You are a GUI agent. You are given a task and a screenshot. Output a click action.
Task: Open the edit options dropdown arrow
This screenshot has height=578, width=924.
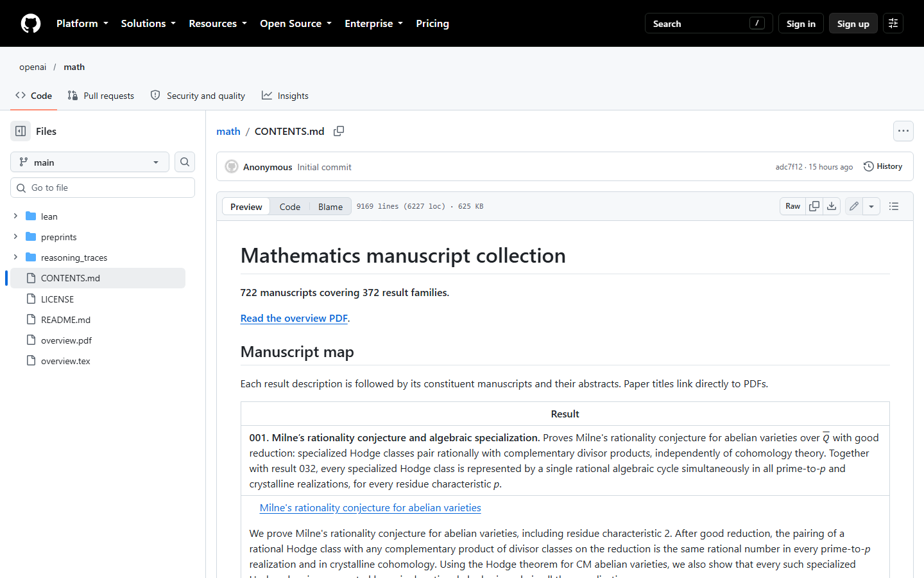(x=871, y=206)
